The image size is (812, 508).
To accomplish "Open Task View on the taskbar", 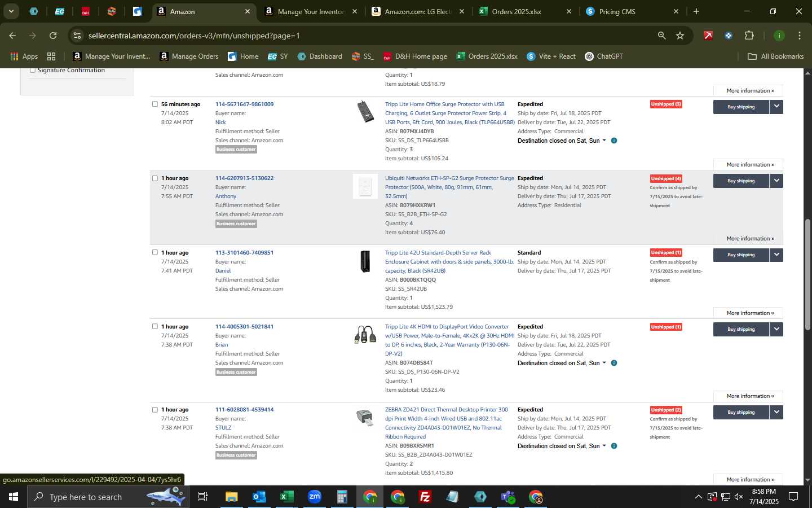I will pos(203,497).
